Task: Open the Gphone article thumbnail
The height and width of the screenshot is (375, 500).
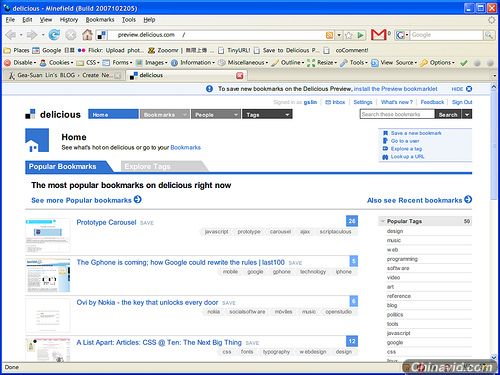Action: coord(48,275)
